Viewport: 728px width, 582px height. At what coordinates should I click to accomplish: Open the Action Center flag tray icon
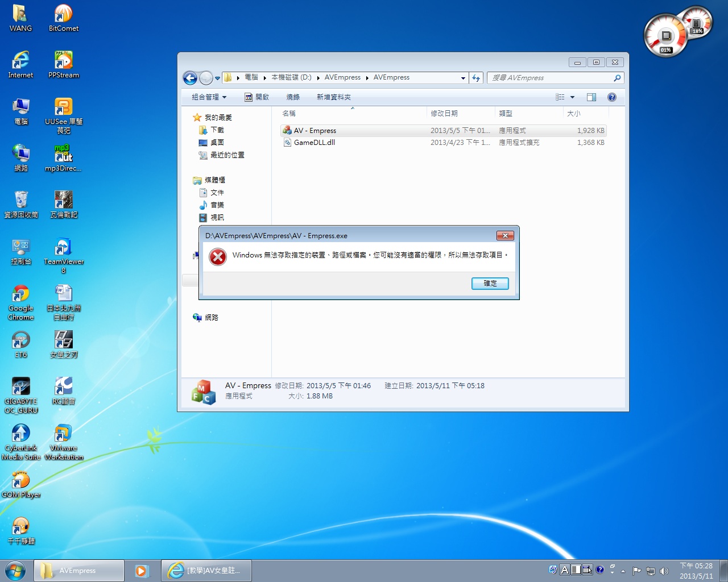click(636, 571)
